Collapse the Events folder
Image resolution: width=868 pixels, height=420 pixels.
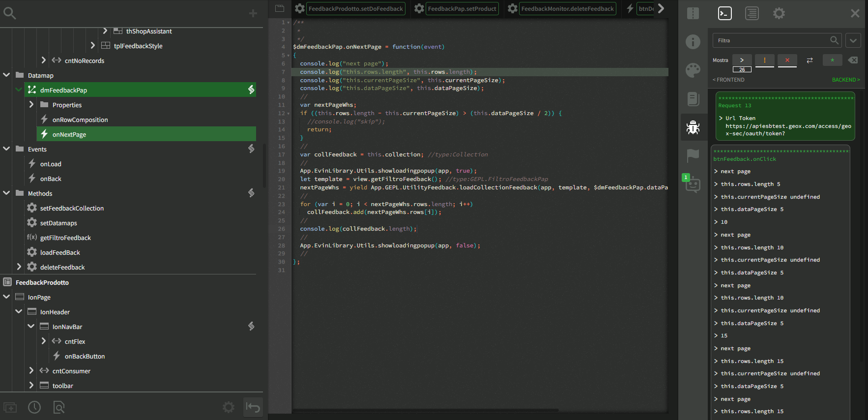click(x=6, y=149)
